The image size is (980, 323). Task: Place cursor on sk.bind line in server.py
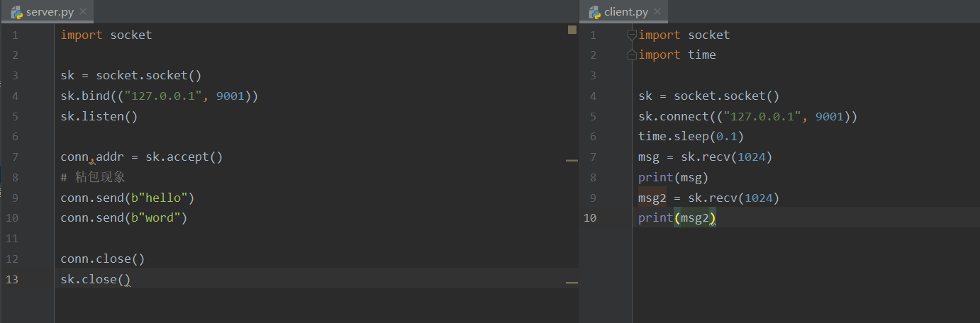pyautogui.click(x=160, y=96)
